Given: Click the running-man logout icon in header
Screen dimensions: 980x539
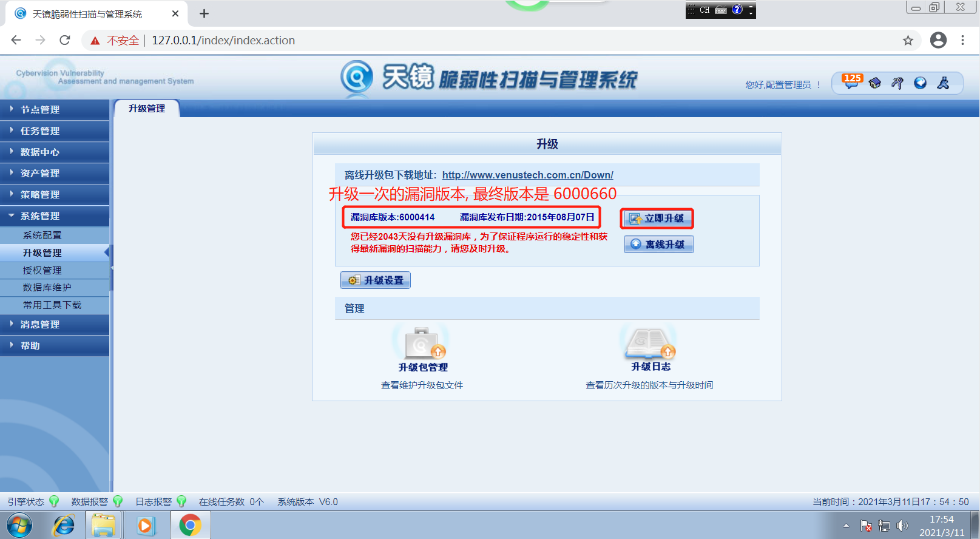Looking at the screenshot, I should (x=943, y=83).
